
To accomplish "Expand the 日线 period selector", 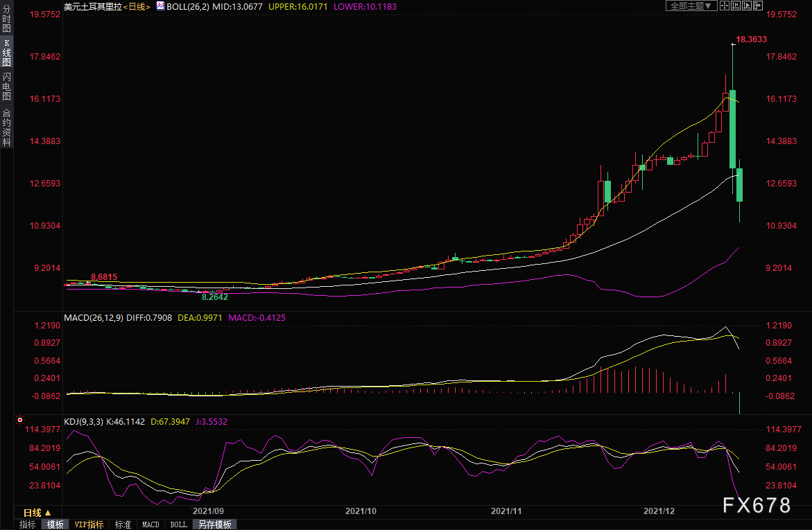I will click(37, 513).
